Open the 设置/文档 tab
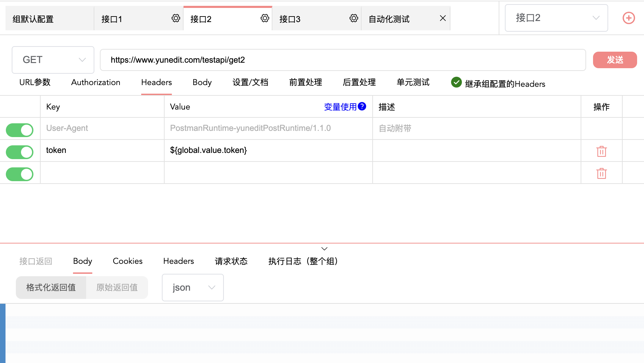The width and height of the screenshot is (644, 363). [250, 82]
